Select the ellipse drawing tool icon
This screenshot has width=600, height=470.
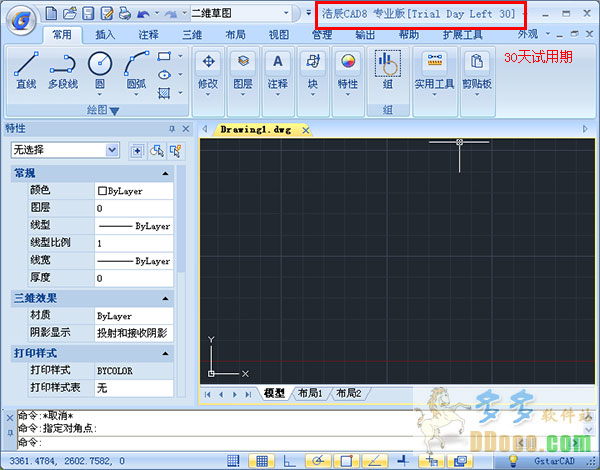click(x=164, y=75)
